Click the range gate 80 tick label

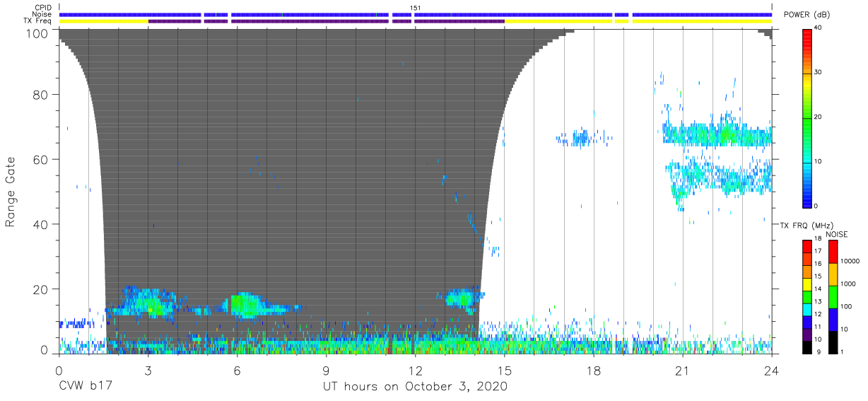click(40, 95)
